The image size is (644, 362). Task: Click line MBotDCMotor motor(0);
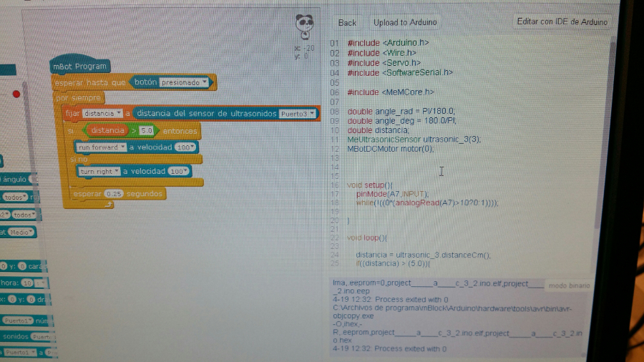click(390, 149)
